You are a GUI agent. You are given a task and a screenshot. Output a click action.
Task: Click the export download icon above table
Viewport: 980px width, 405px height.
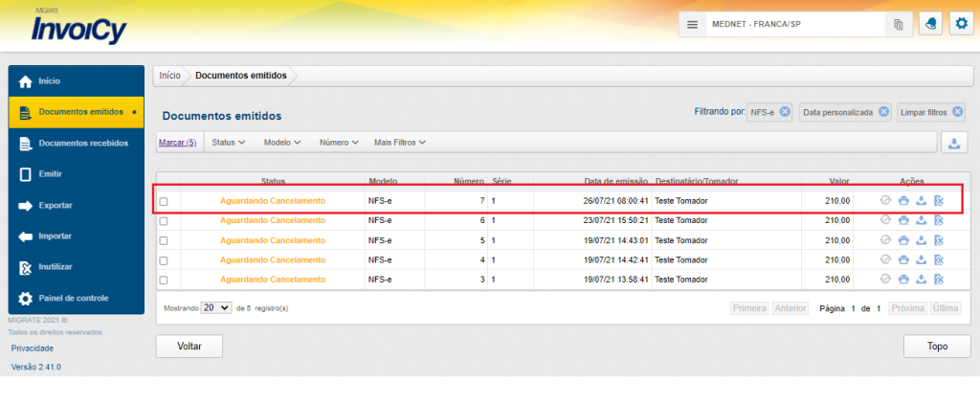[954, 143]
